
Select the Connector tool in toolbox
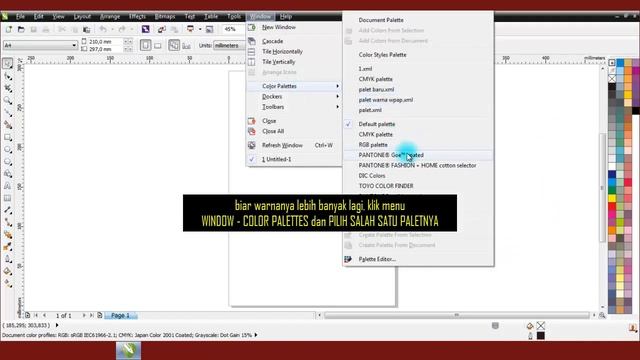tap(8, 222)
